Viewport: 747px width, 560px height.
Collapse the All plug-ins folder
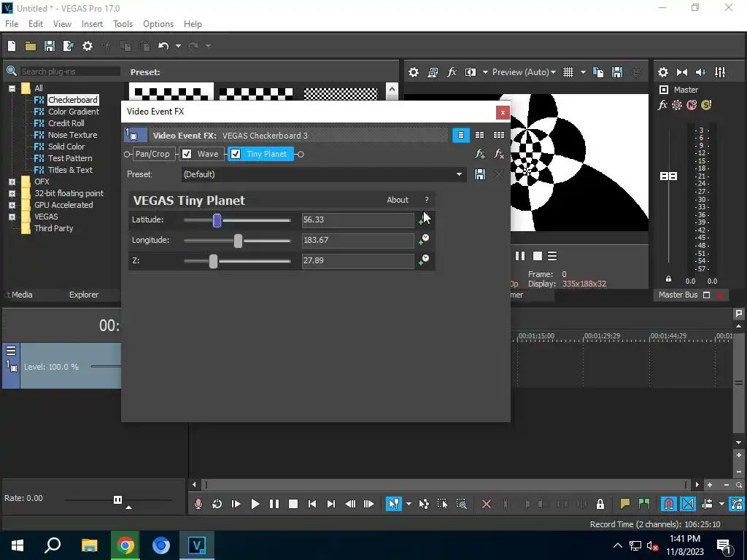click(x=12, y=88)
